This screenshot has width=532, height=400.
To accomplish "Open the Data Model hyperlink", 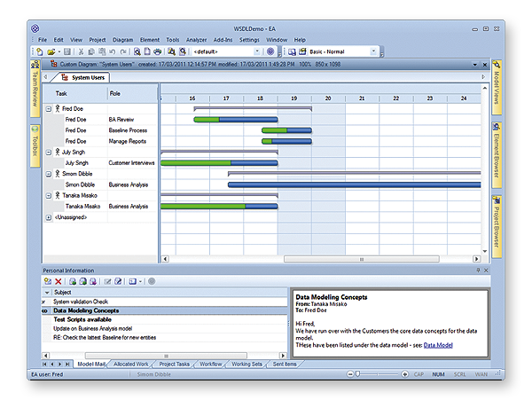I will coord(440,344).
